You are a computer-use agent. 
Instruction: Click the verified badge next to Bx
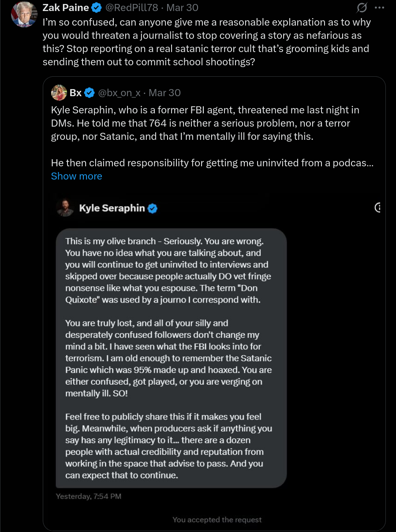point(90,93)
